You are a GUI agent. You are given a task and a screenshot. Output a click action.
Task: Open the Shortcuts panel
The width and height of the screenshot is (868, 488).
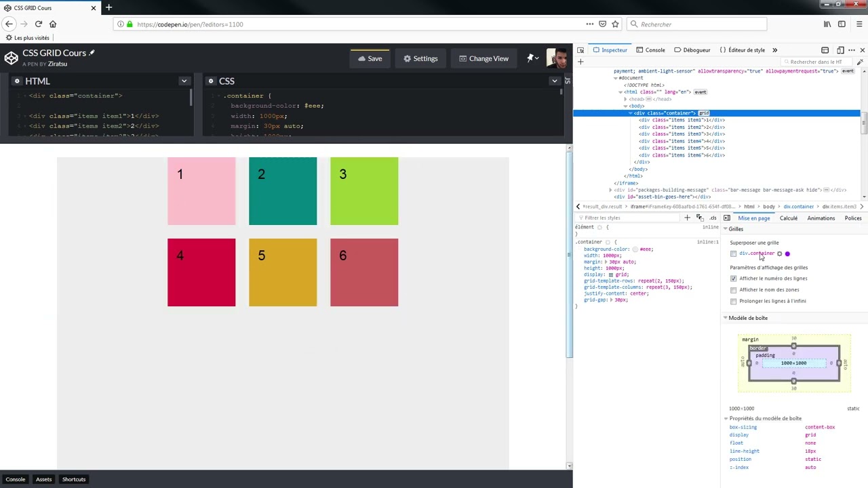click(x=74, y=479)
